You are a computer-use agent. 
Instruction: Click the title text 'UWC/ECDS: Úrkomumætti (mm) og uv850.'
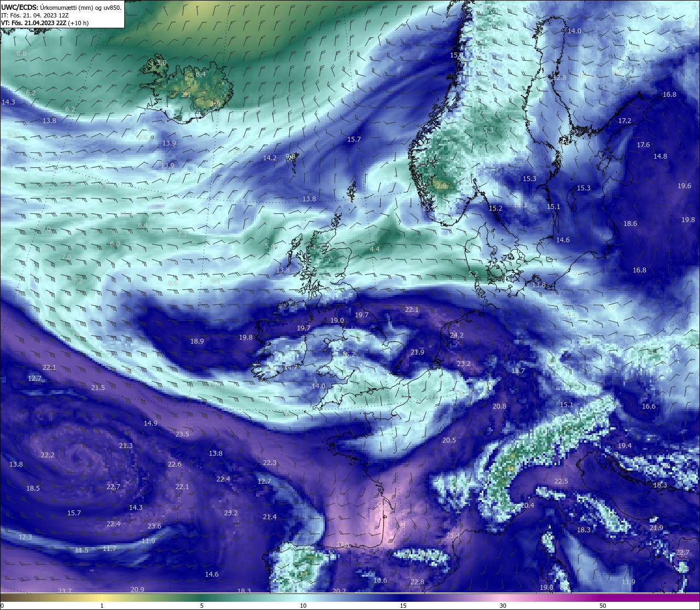click(61, 8)
